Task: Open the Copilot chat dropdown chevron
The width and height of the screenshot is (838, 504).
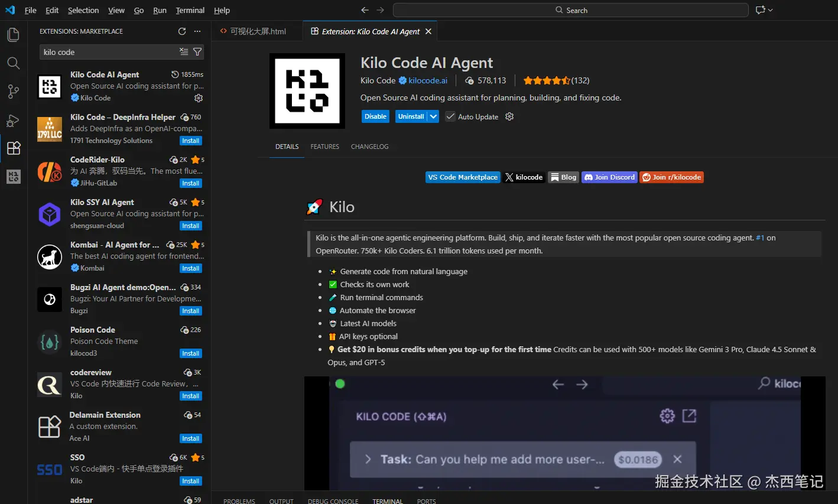Action: coord(770,10)
